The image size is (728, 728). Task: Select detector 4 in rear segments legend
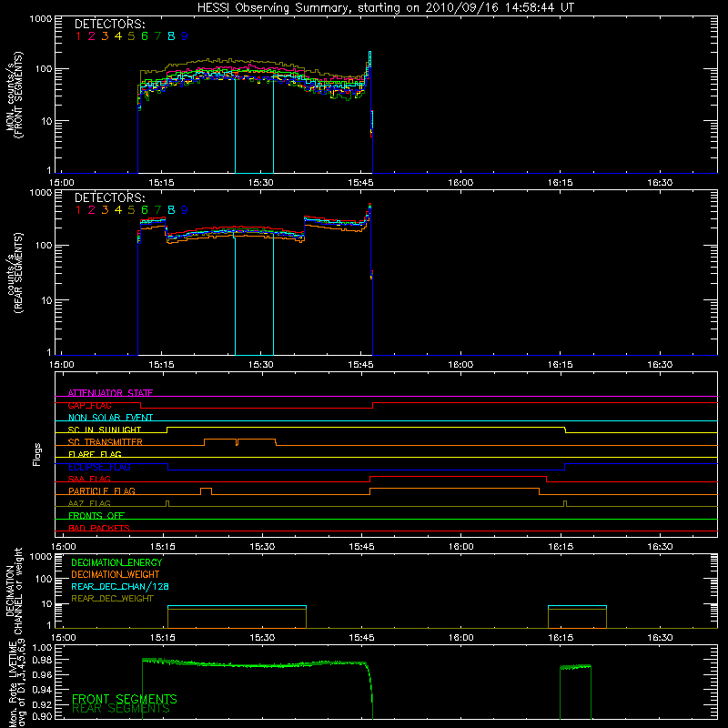(118, 210)
